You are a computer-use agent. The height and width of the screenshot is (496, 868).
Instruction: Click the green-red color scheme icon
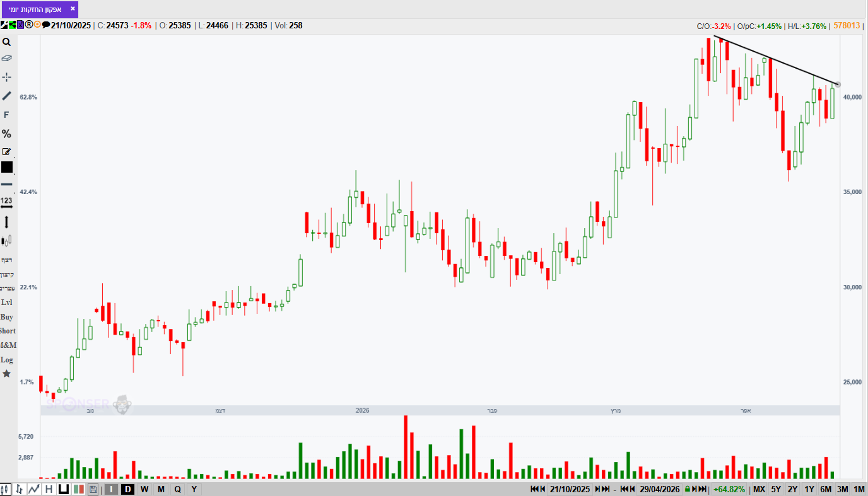pos(79,489)
